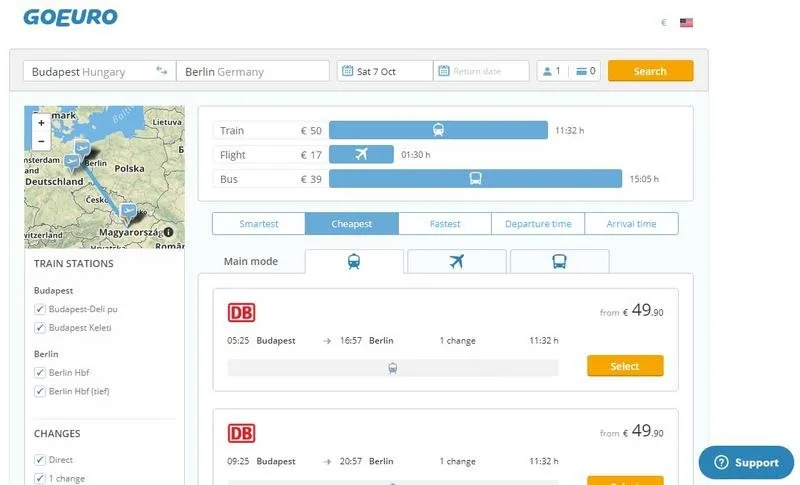
Task: Click the orange Search button
Action: [651, 71]
